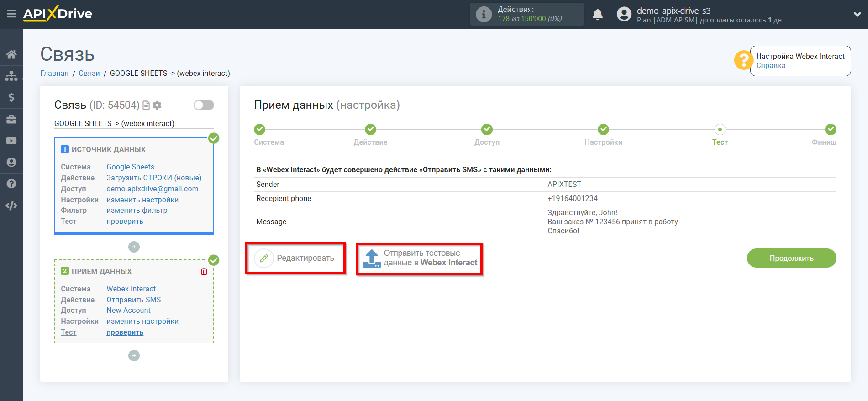Go to the Действие step
The height and width of the screenshot is (401, 868).
click(x=370, y=135)
